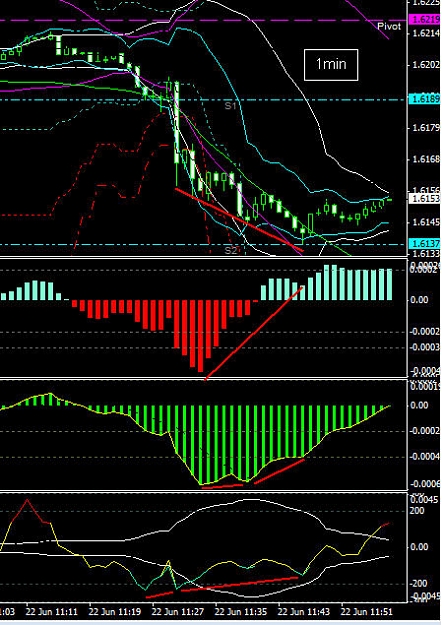Select the 22 Jun 11:19 time label

pyautogui.click(x=114, y=611)
